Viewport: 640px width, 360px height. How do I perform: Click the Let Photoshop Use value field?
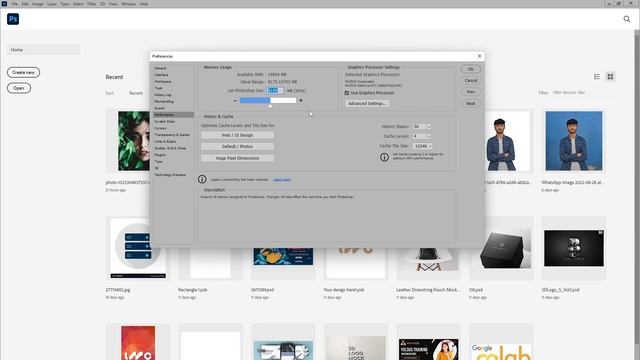[275, 91]
